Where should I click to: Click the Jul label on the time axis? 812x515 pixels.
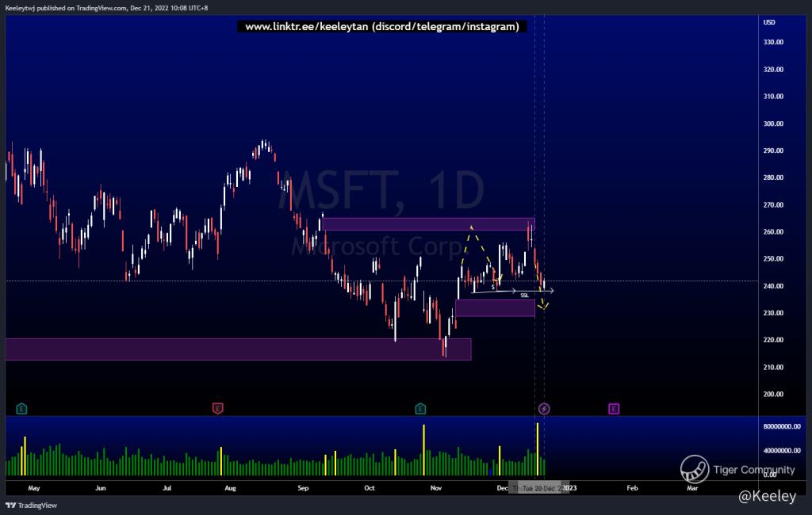[167, 488]
